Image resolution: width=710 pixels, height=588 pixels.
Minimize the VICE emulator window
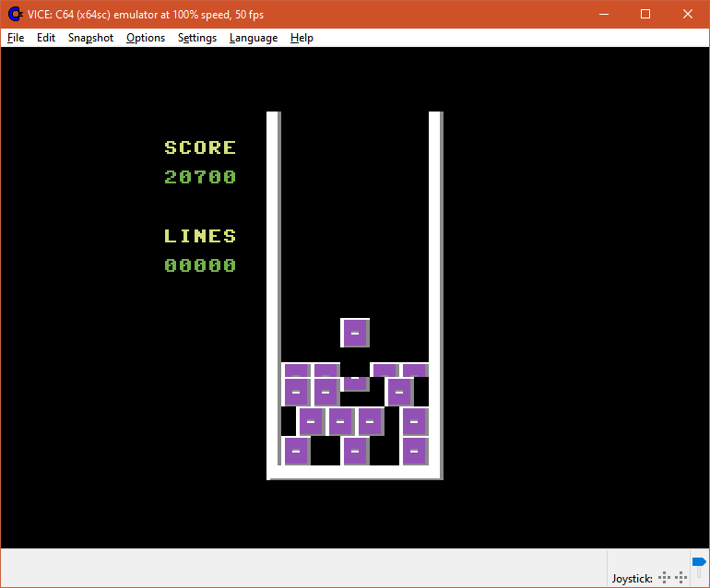604,15
